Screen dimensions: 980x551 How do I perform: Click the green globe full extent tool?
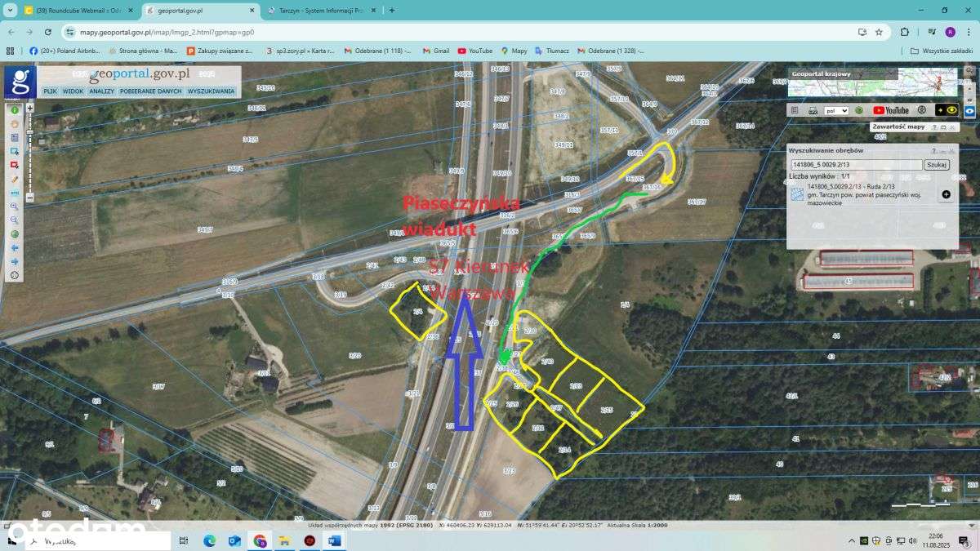(15, 234)
